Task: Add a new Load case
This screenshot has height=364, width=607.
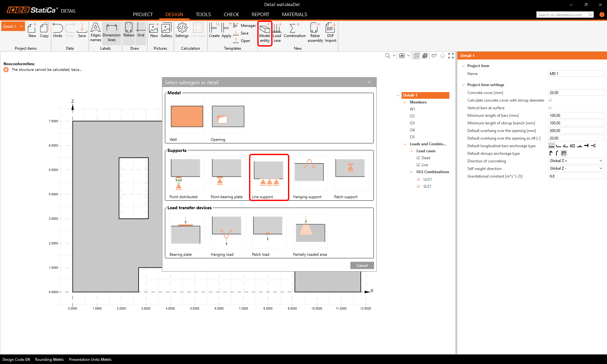Action: 277,33
